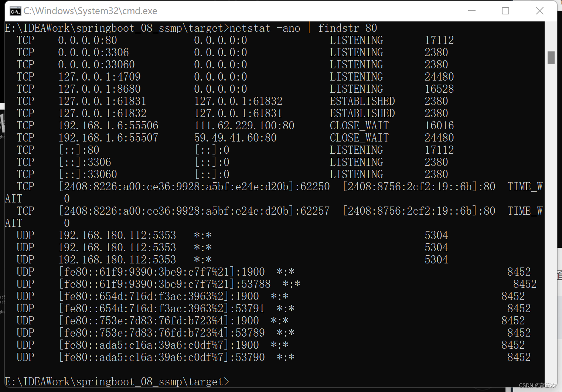562x392 pixels.
Task: Click fe80::61f9 address with port 53788
Action: [x=165, y=284]
